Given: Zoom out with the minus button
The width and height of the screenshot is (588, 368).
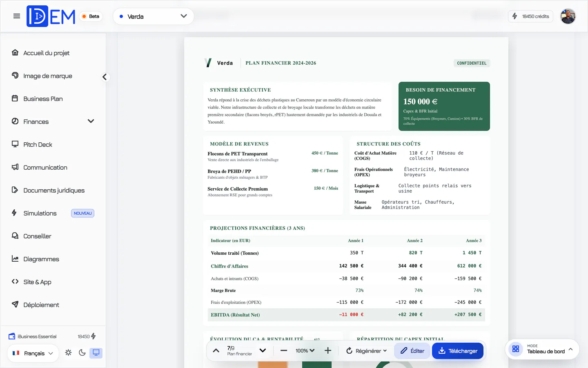Looking at the screenshot, I should 284,350.
